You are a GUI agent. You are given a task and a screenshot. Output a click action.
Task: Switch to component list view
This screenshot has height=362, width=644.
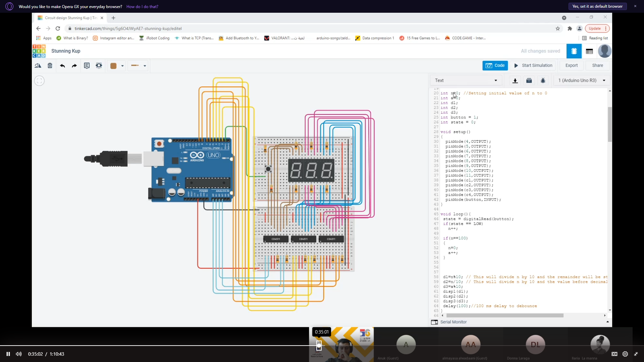(x=589, y=51)
